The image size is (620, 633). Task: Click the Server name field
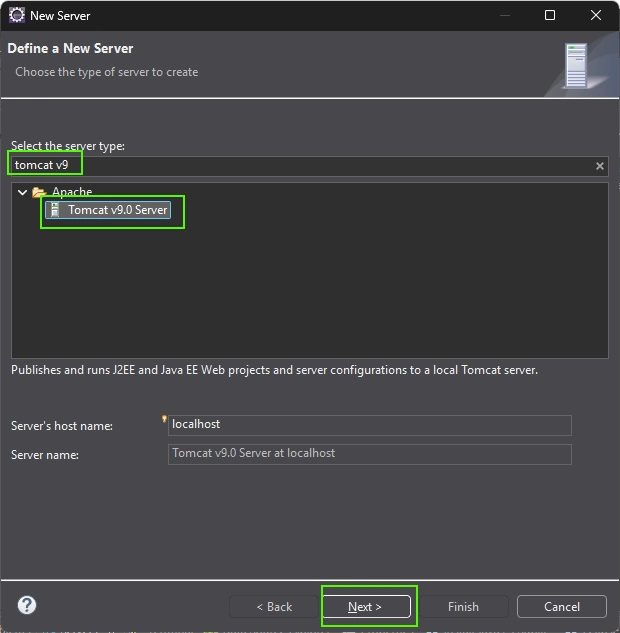click(x=370, y=454)
